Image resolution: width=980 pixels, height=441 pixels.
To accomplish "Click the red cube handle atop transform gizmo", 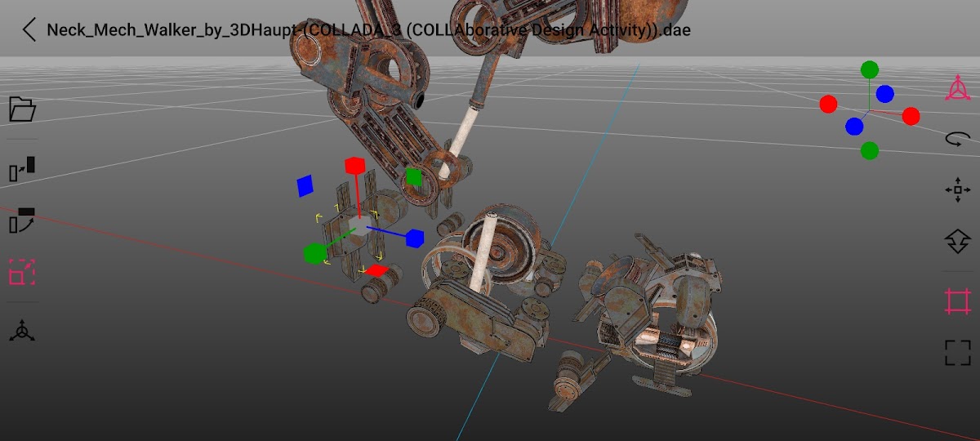I will (354, 166).
